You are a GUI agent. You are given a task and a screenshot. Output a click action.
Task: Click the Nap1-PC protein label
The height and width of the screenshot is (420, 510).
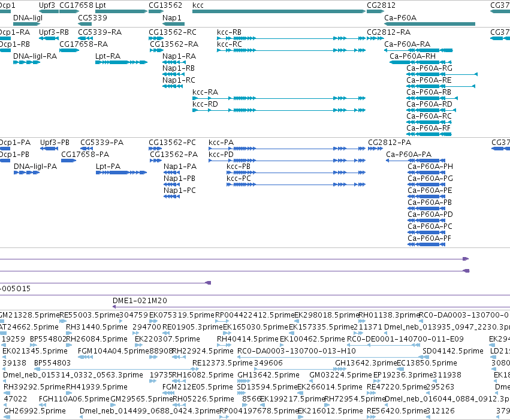tap(180, 190)
